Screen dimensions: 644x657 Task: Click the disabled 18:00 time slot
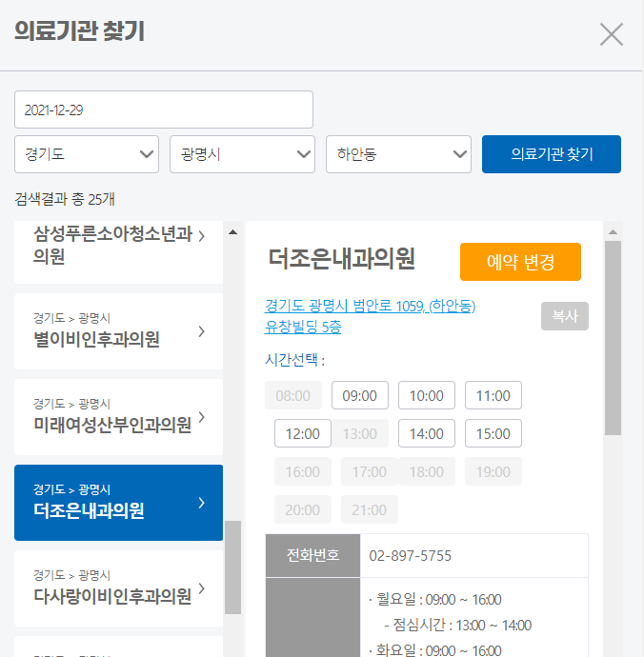coord(427,471)
